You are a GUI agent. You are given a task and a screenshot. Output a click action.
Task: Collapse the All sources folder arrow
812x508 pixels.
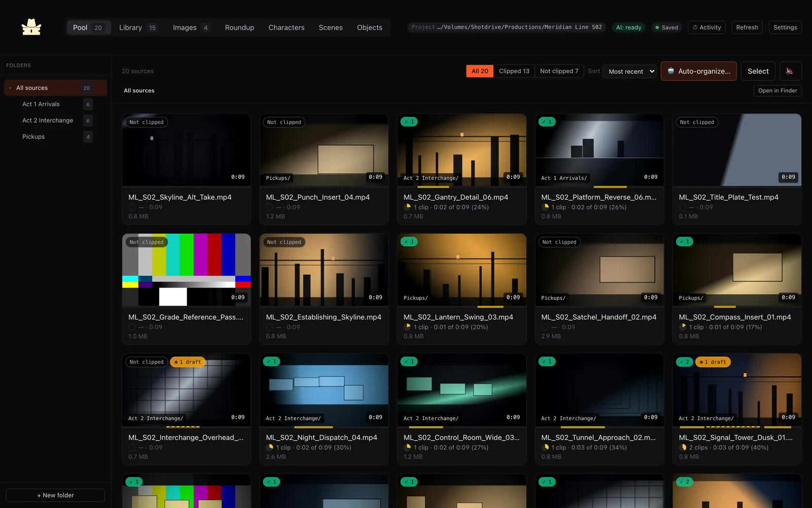tap(10, 88)
